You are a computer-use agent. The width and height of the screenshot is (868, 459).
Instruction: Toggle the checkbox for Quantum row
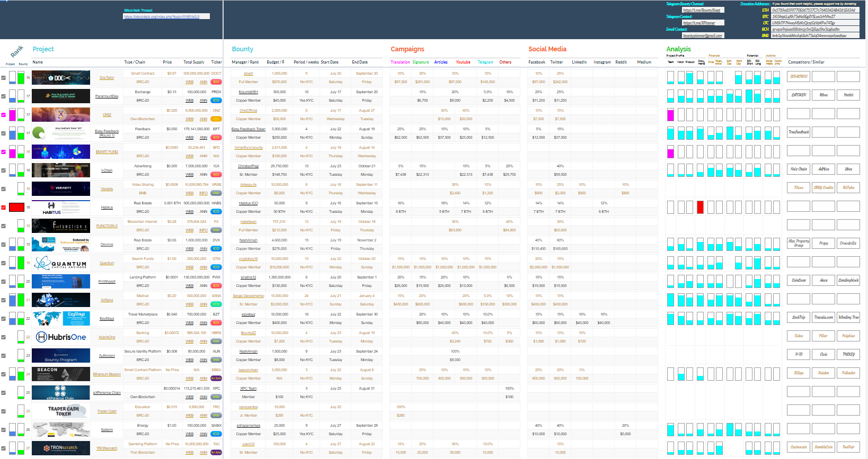coord(4,263)
